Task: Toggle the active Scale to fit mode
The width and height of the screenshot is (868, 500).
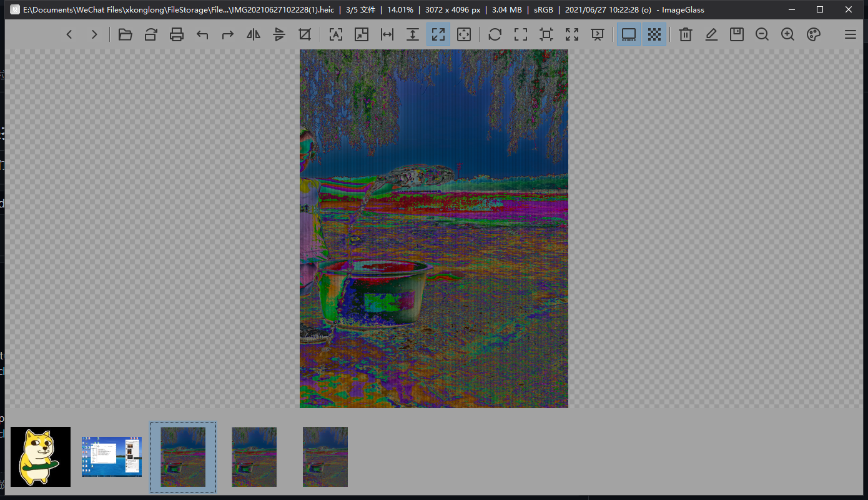Action: tap(438, 34)
